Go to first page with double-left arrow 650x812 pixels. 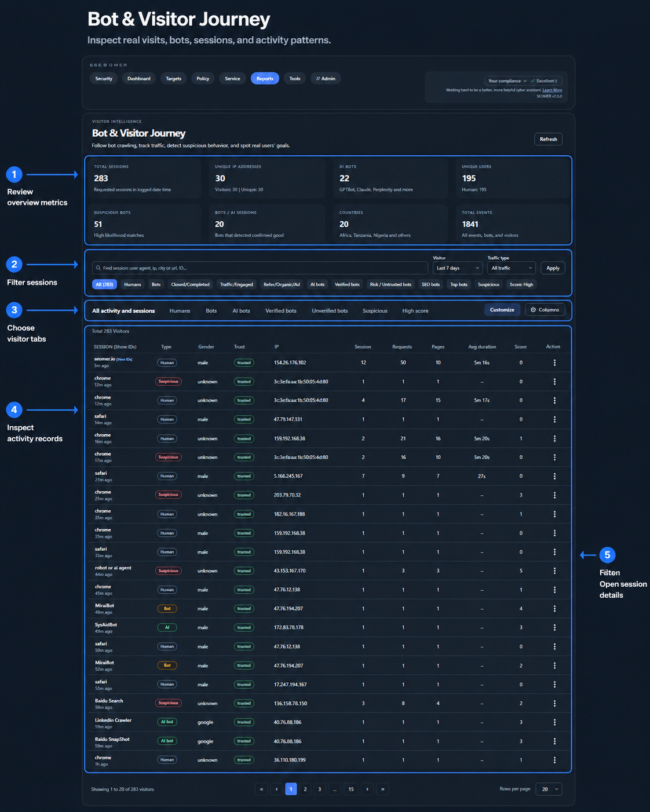pos(261,789)
